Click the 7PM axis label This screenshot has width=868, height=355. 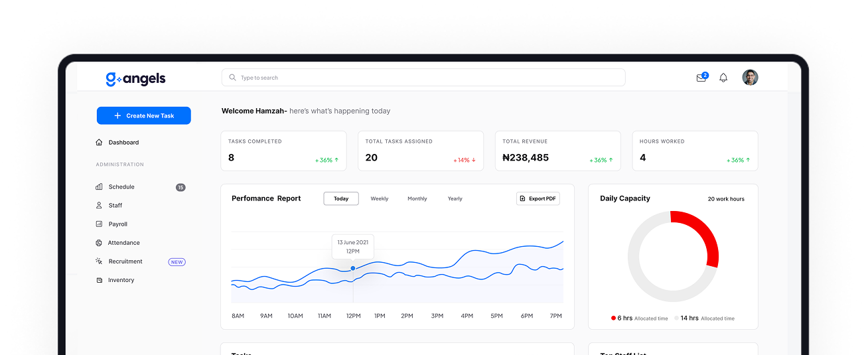point(555,316)
